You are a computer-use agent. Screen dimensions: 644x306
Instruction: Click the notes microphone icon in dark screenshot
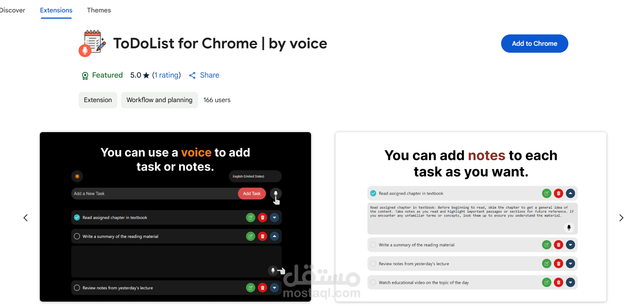pyautogui.click(x=273, y=270)
